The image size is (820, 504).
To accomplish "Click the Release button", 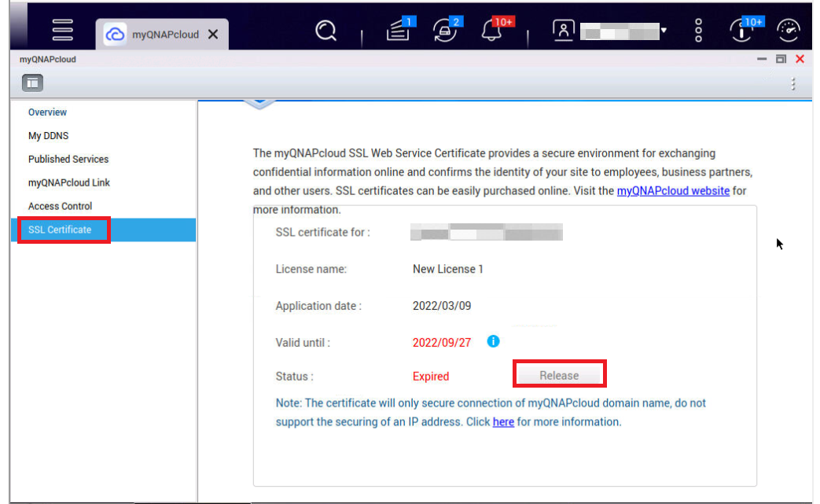I will (559, 375).
